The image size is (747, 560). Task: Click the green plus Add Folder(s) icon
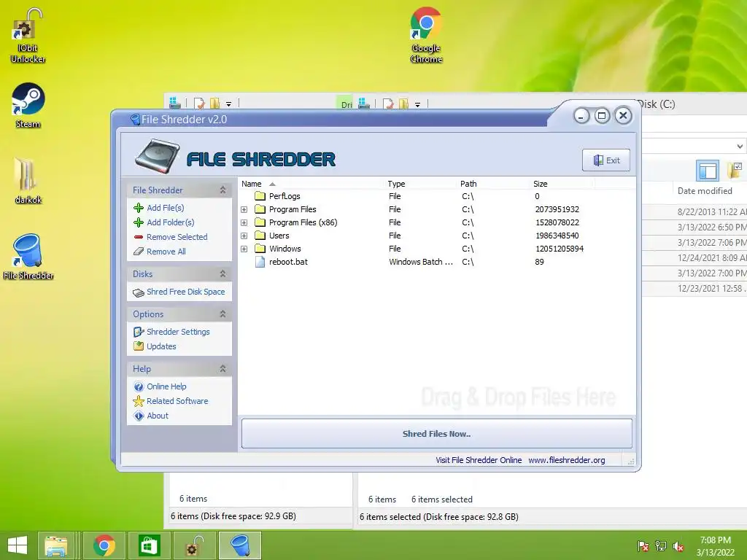(138, 222)
